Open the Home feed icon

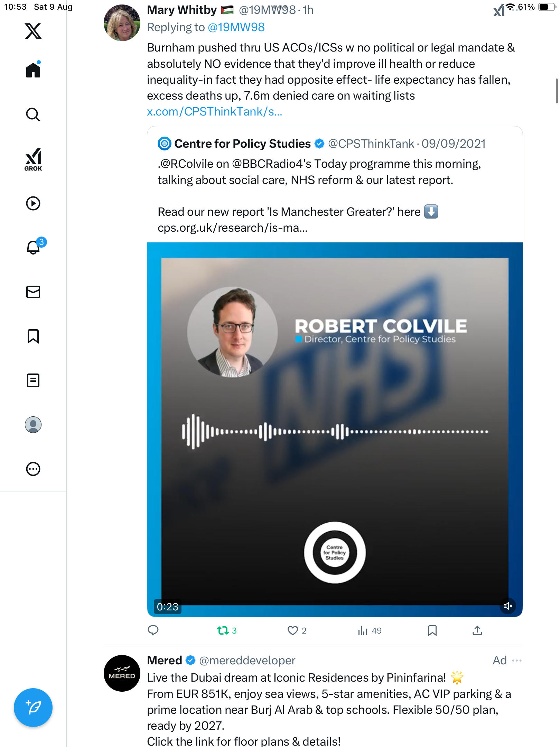click(33, 70)
